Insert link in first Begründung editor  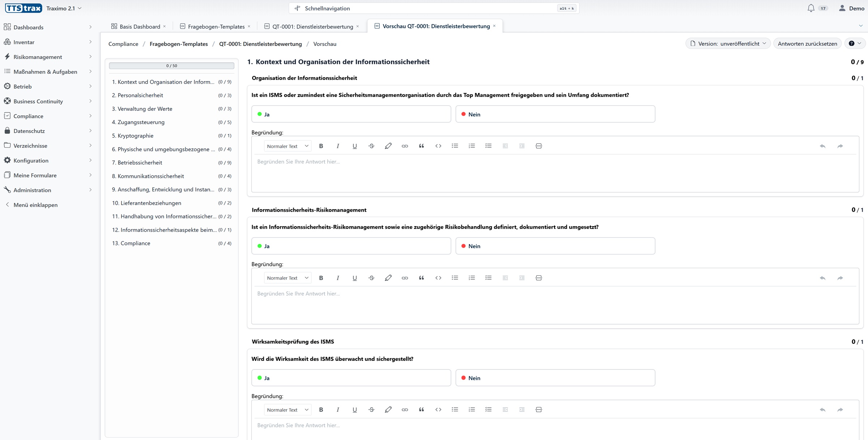[405, 146]
